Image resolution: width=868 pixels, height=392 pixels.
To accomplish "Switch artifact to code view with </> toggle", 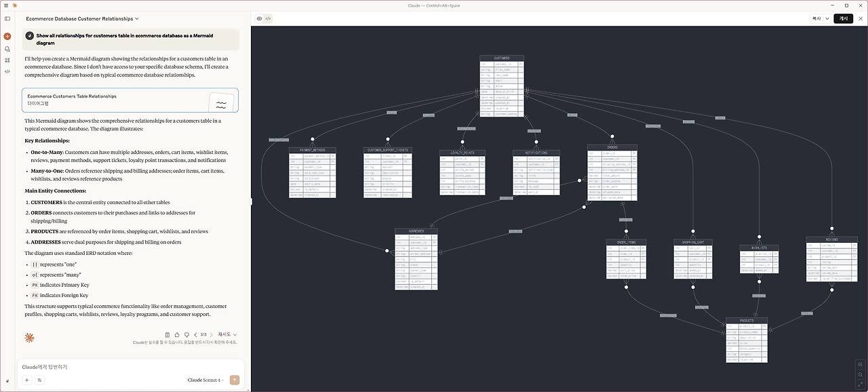I will pyautogui.click(x=267, y=18).
